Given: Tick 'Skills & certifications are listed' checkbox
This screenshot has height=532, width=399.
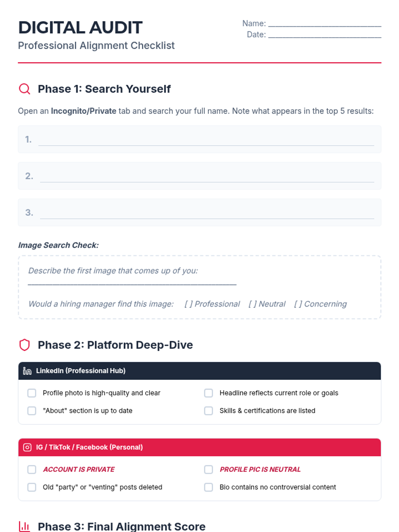Looking at the screenshot, I should [x=208, y=411].
